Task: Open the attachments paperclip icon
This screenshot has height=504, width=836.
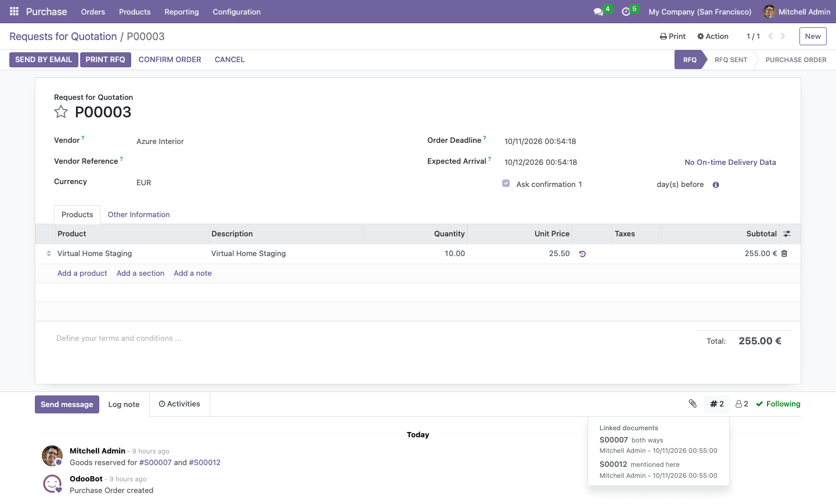Action: pyautogui.click(x=693, y=404)
